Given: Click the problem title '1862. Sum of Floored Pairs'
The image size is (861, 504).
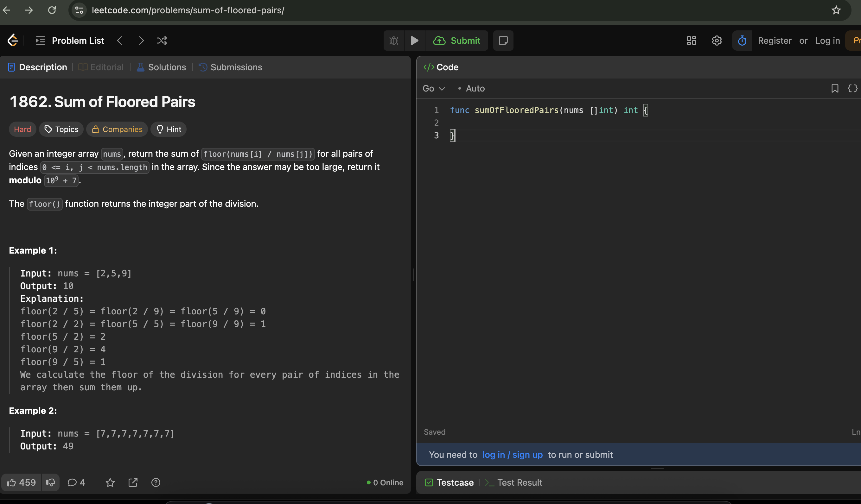Looking at the screenshot, I should [x=103, y=102].
